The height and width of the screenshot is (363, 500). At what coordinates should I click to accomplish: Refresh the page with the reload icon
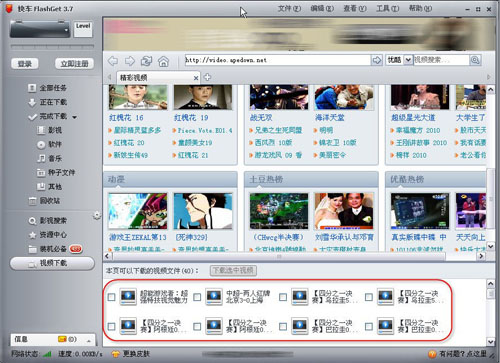tap(146, 61)
